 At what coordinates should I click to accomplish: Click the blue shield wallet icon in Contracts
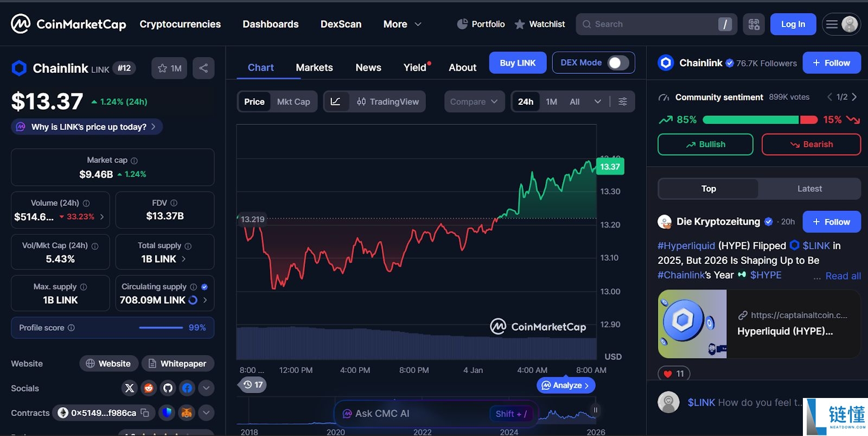pos(167,413)
